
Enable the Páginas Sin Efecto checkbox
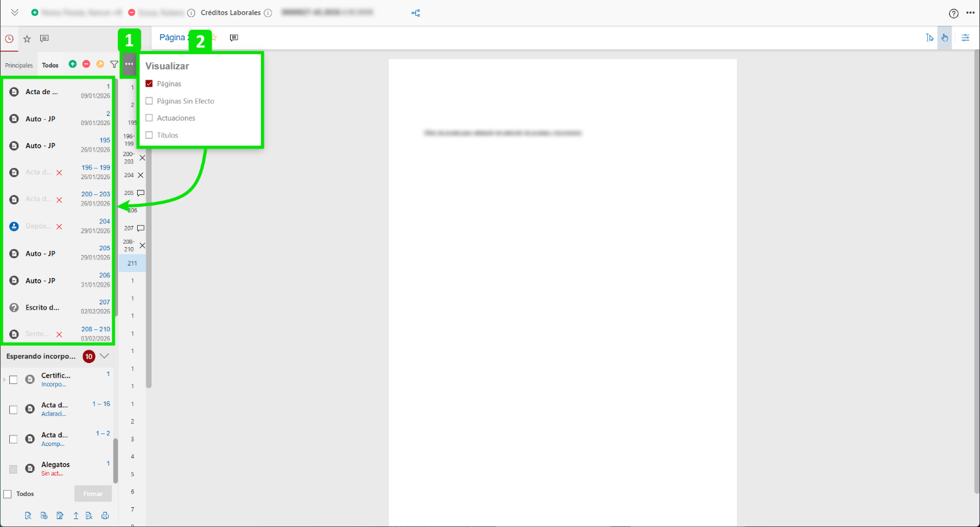point(149,101)
